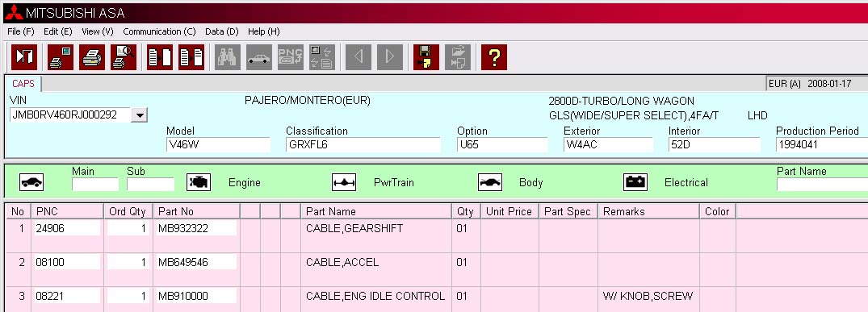868x312 pixels.
Task: Click CABLE,GEARSHIFT part name
Action: [354, 228]
